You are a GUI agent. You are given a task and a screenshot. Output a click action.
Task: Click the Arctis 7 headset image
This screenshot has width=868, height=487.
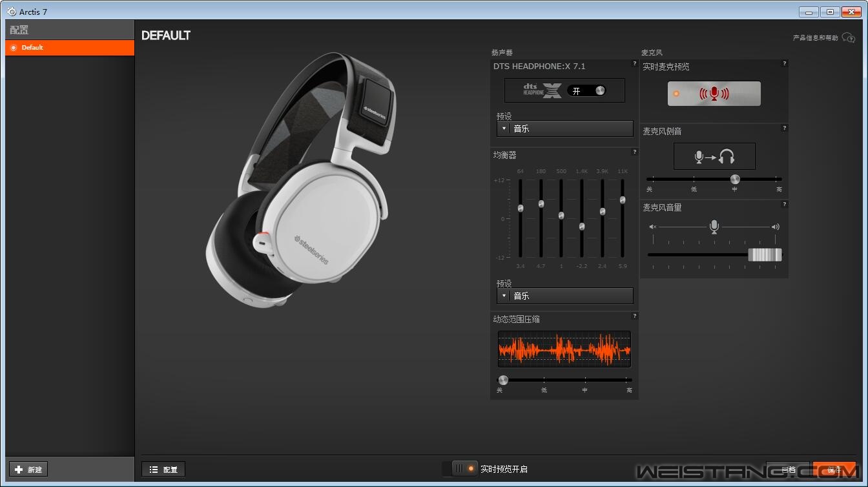(x=302, y=180)
